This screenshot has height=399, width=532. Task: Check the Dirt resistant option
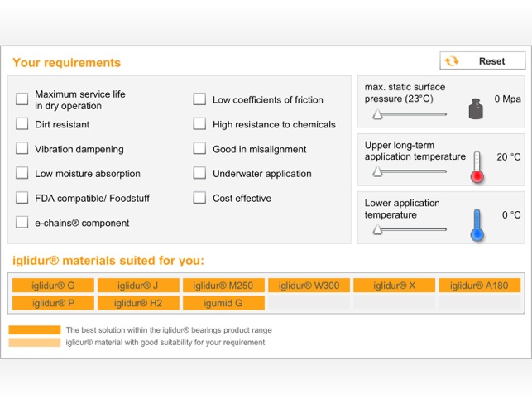[22, 124]
